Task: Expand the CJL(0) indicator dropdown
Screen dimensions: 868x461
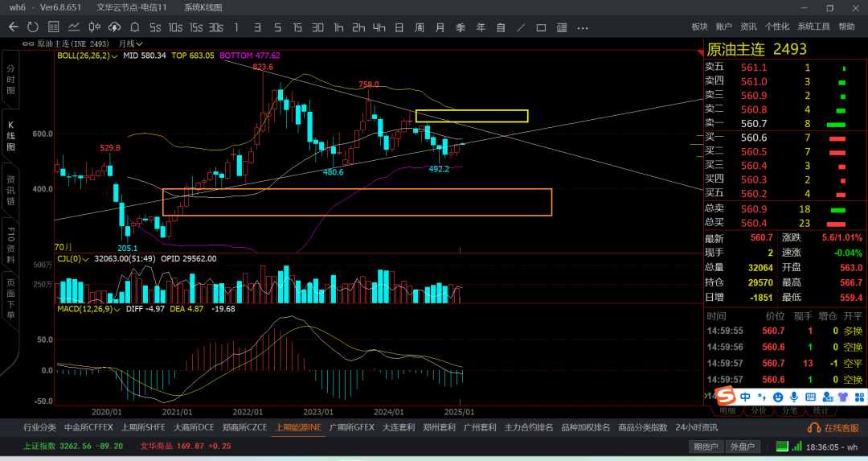Action: click(x=73, y=259)
